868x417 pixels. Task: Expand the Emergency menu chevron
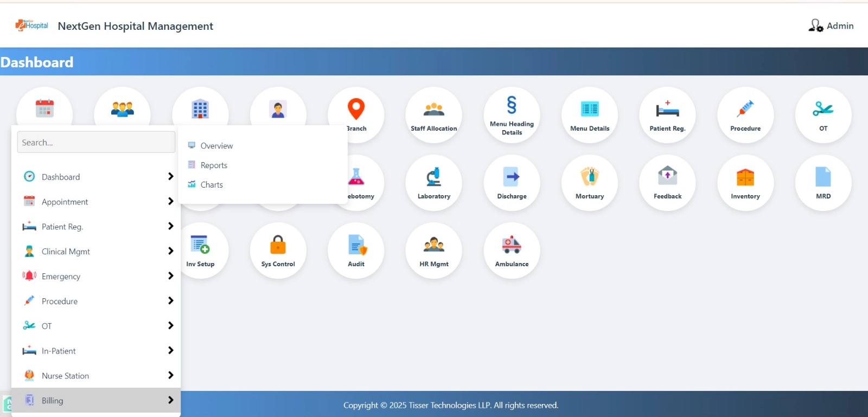pyautogui.click(x=170, y=276)
